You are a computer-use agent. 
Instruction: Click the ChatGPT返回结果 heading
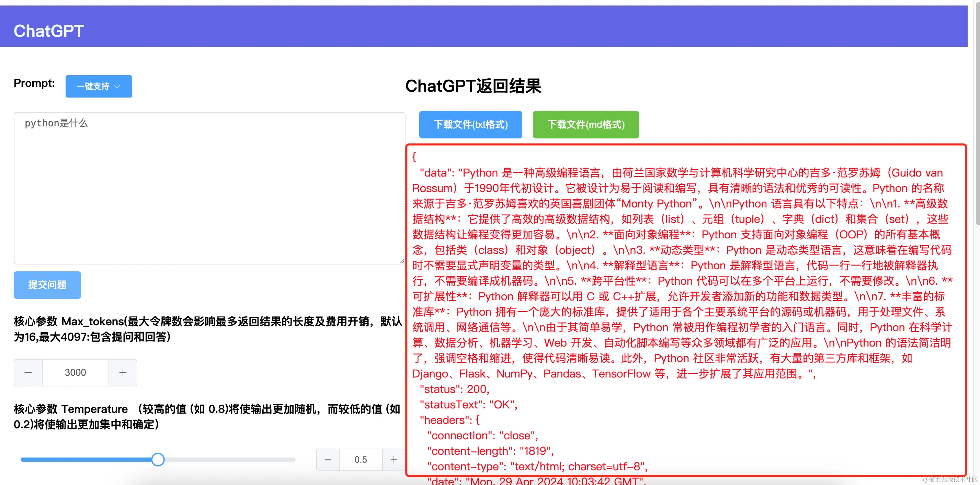click(x=473, y=86)
